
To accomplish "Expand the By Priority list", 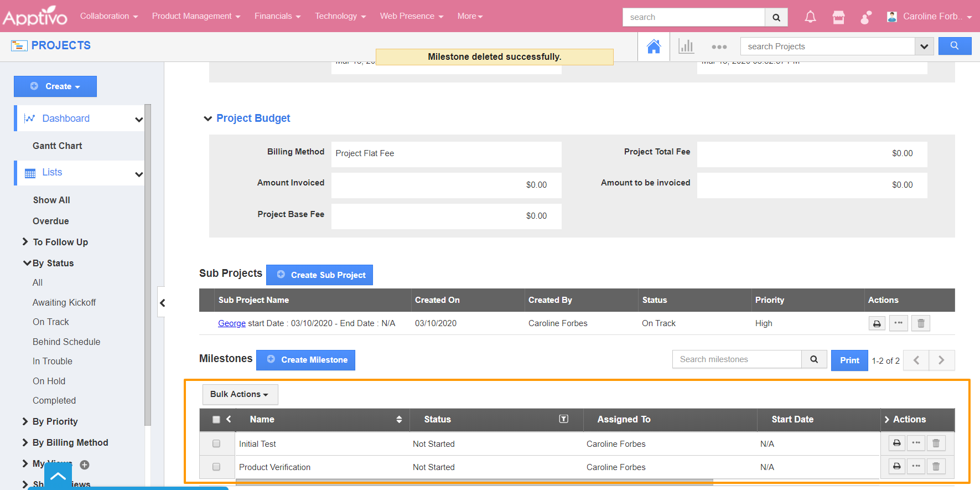I will tap(25, 421).
